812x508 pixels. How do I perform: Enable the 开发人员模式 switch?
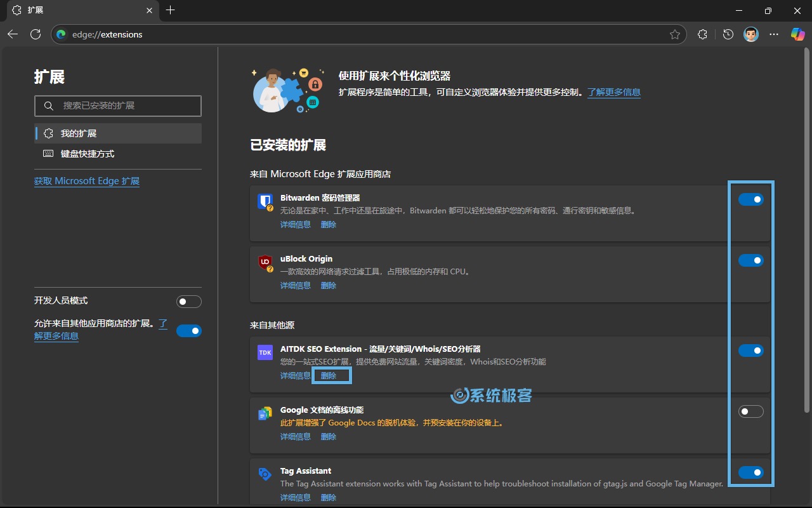point(189,301)
